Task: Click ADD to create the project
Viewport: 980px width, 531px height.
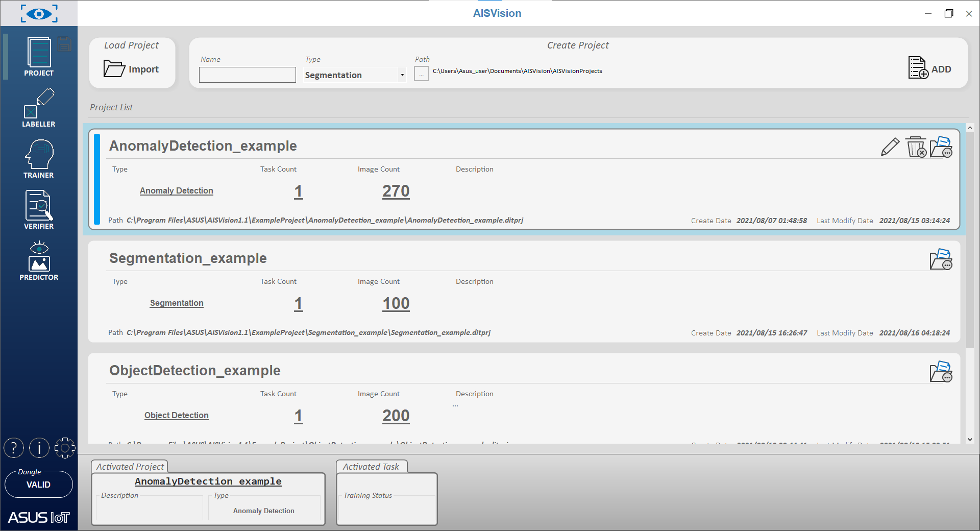Action: 929,68
